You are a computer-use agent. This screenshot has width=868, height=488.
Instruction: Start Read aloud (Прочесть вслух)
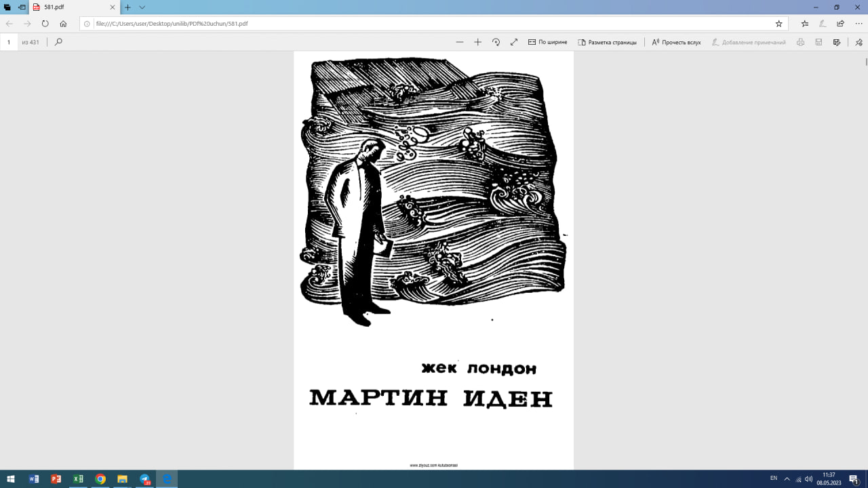pyautogui.click(x=676, y=42)
